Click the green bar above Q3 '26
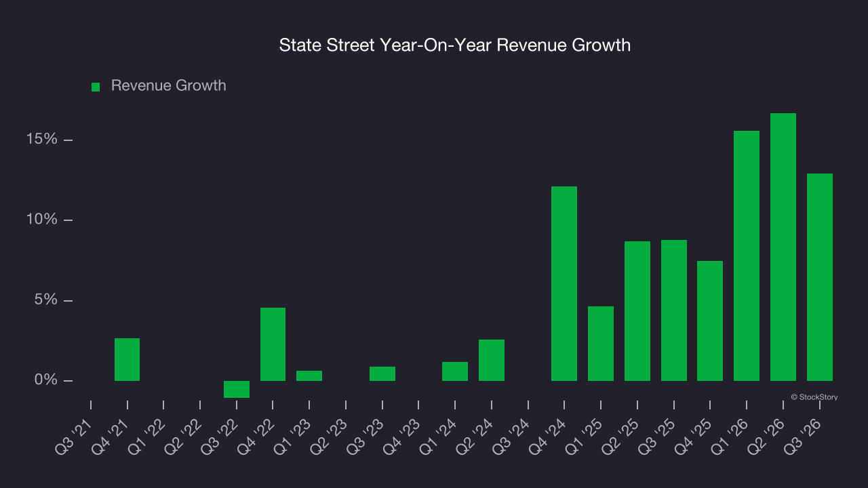Viewport: 868px width, 488px height. 820,277
